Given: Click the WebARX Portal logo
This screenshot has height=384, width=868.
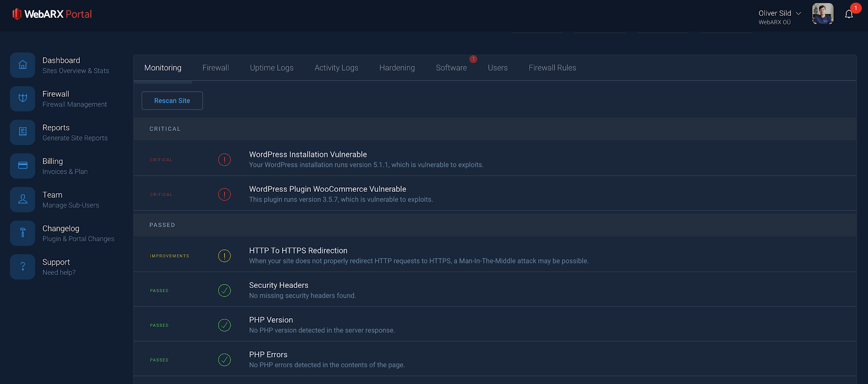Looking at the screenshot, I should pyautogui.click(x=52, y=14).
